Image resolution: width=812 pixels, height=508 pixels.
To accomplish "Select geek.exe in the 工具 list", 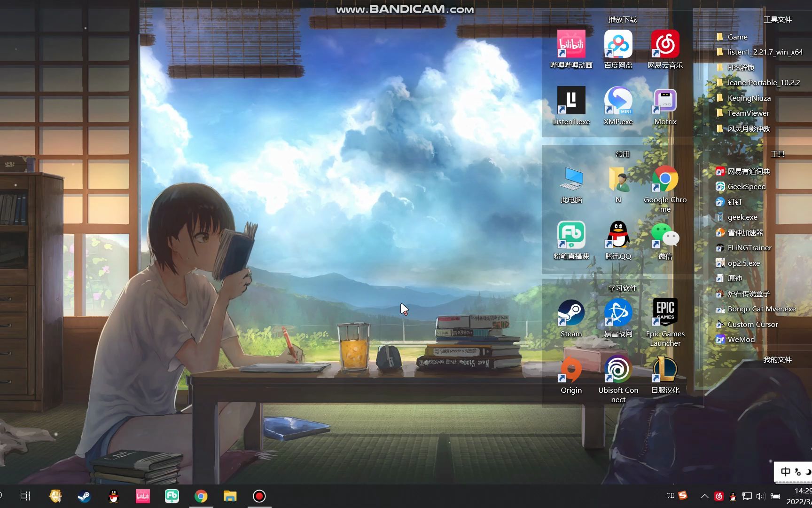I will click(736, 217).
